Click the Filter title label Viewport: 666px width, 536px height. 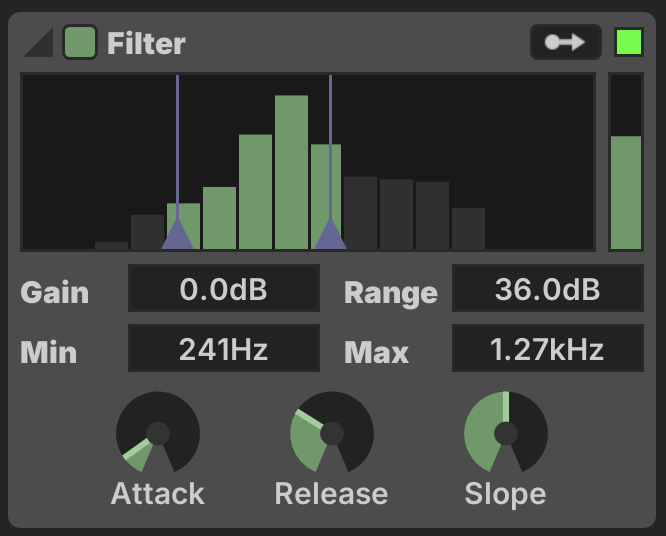[x=147, y=43]
